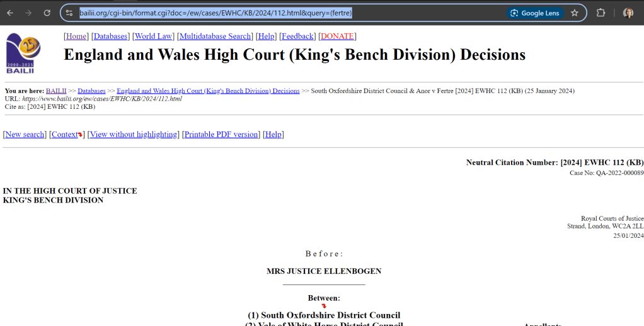Screen dimensions: 644x326
Task: Open the World Law link
Action: 153,37
